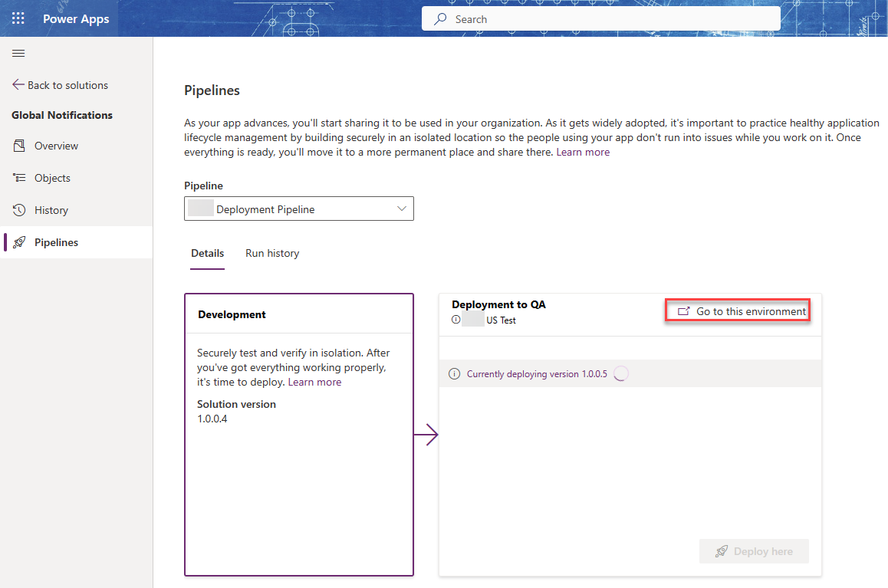Click the rocket icon on Deploy here
This screenshot has height=588, width=888.
[722, 551]
